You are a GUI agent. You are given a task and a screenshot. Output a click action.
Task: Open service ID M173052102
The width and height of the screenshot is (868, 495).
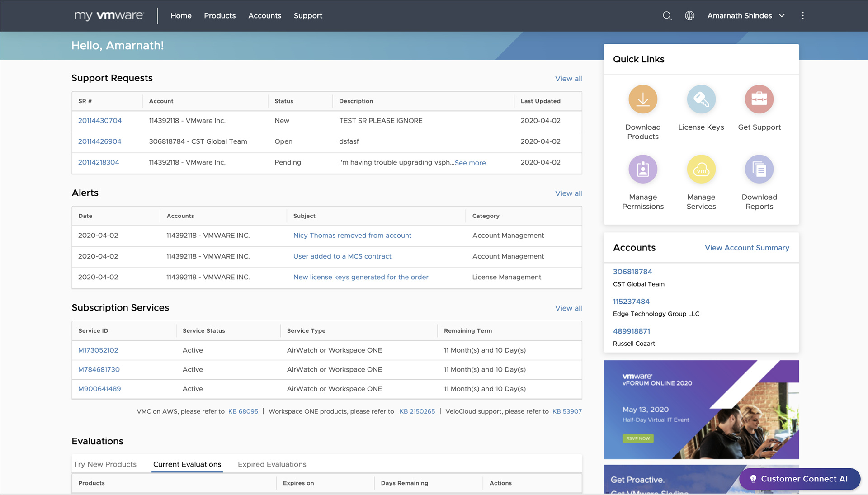98,350
